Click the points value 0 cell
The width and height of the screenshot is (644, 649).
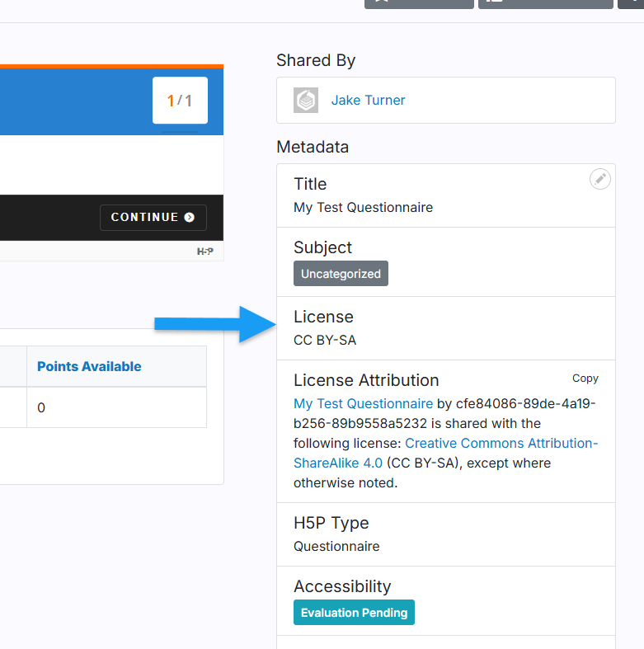[116, 407]
